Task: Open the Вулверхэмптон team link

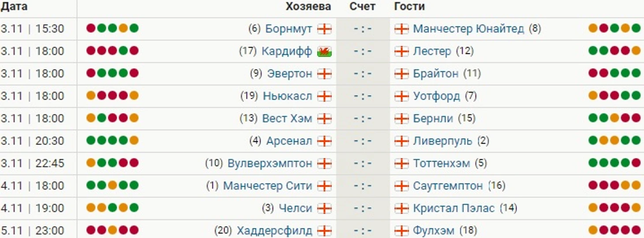Action: (270, 164)
